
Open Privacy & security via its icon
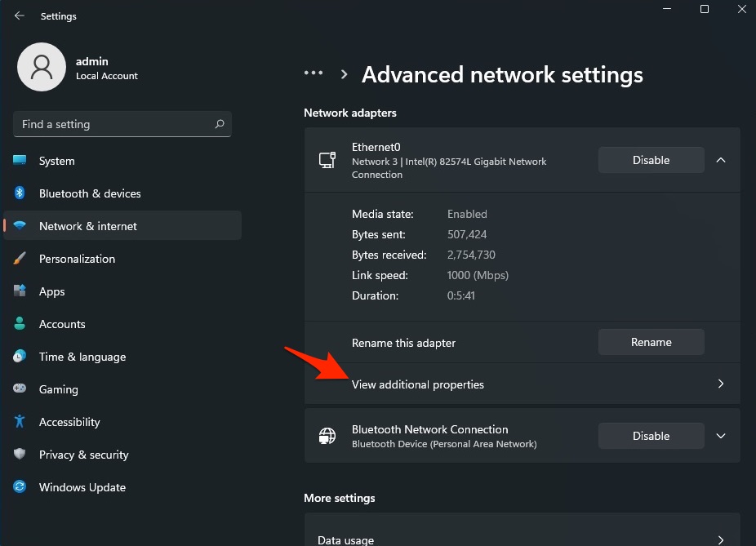point(20,455)
